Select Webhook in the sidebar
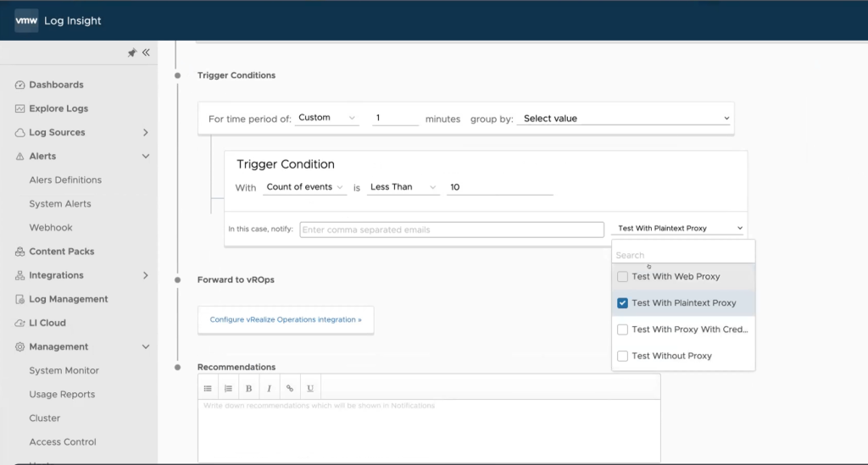 tap(51, 228)
